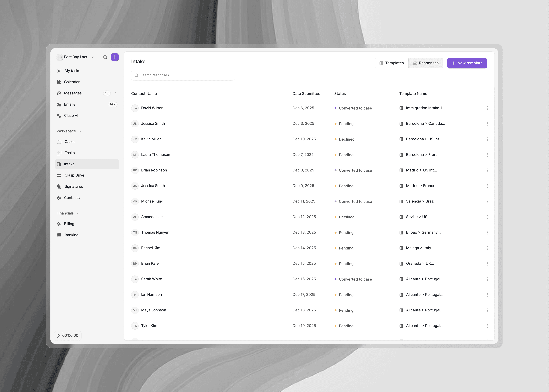Open Clasp AI from the sidebar
The width and height of the screenshot is (549, 392).
pyautogui.click(x=71, y=116)
